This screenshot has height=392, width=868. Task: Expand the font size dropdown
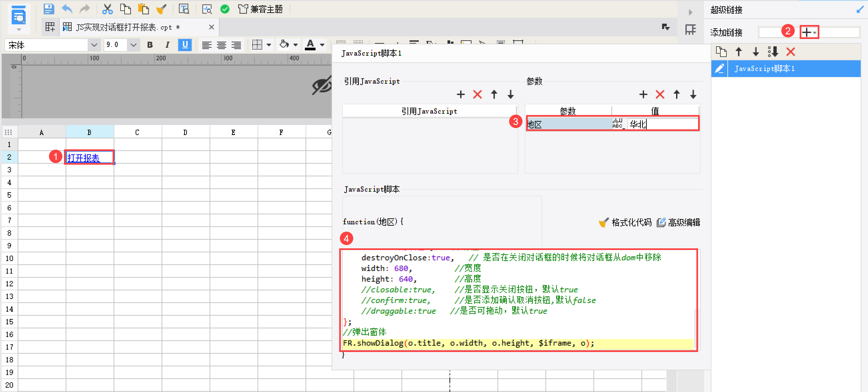[x=133, y=45]
